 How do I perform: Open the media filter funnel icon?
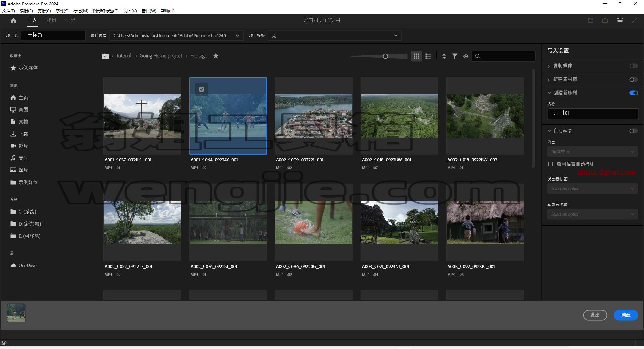455,56
